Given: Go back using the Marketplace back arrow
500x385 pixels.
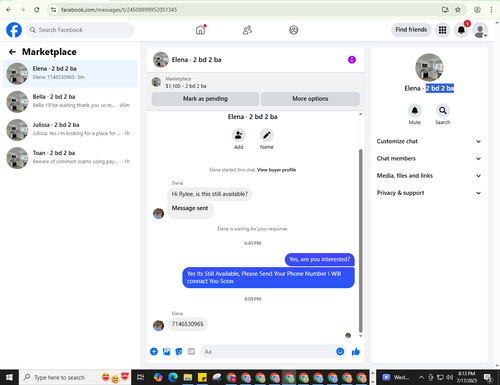Looking at the screenshot, I should coord(12,52).
